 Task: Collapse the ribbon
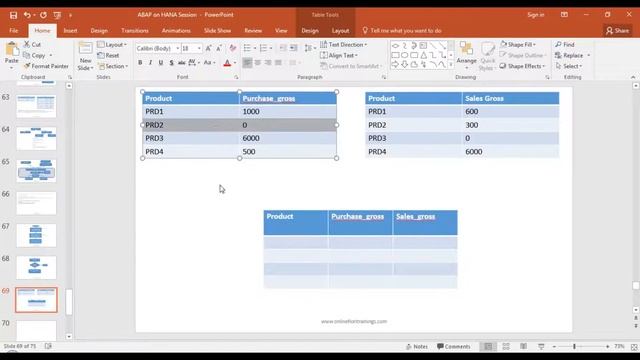tap(633, 77)
